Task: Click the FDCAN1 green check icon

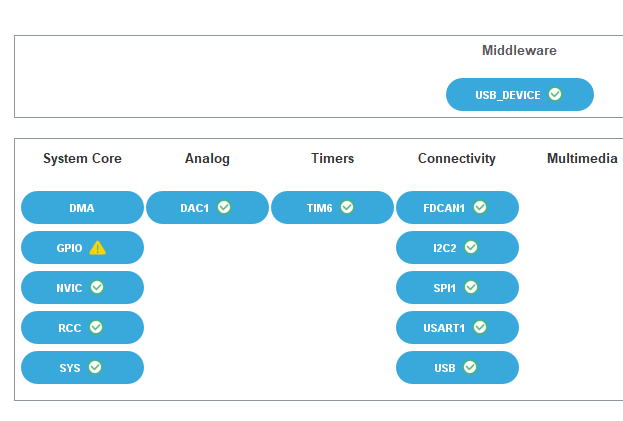Action: pos(480,208)
